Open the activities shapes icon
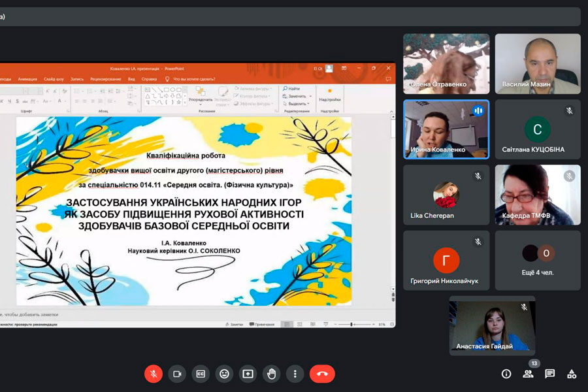588x392 pixels. (572, 374)
